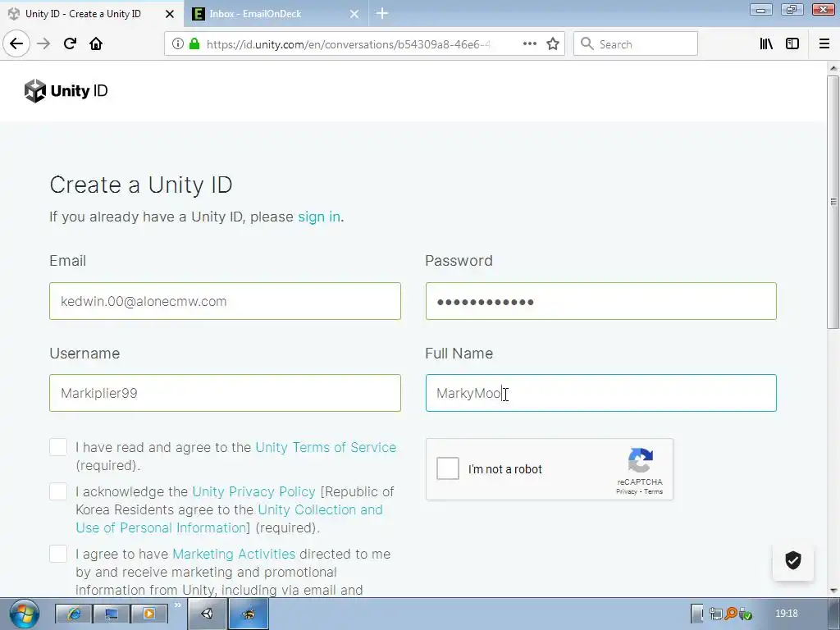Image resolution: width=840 pixels, height=630 pixels.
Task: Click the address bar URL
Action: [348, 44]
